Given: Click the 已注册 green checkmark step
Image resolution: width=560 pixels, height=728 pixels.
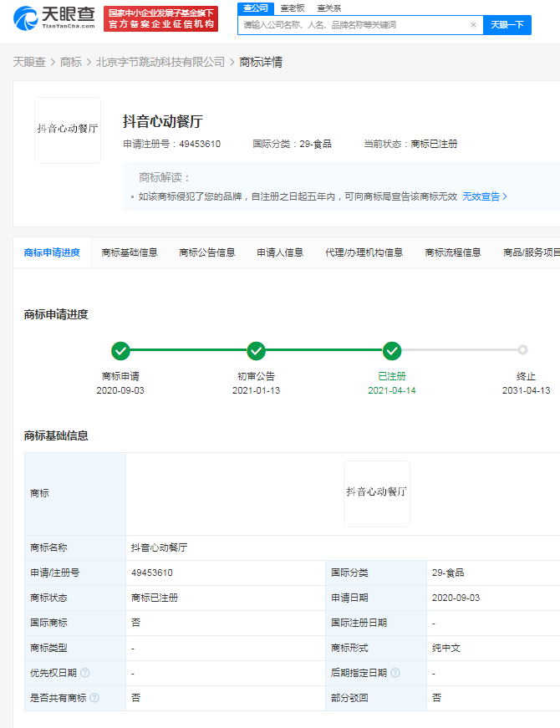Looking at the screenshot, I should [x=392, y=350].
